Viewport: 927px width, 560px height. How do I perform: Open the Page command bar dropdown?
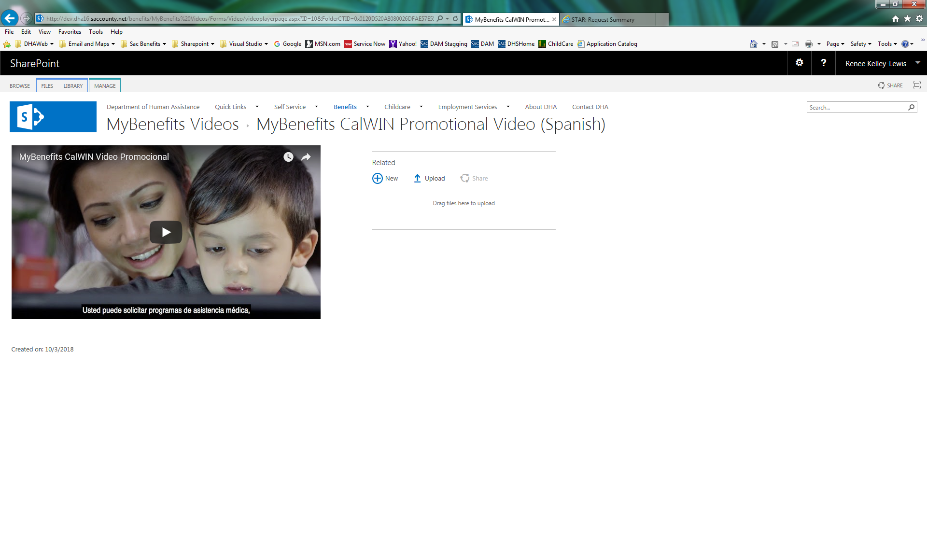click(x=835, y=44)
